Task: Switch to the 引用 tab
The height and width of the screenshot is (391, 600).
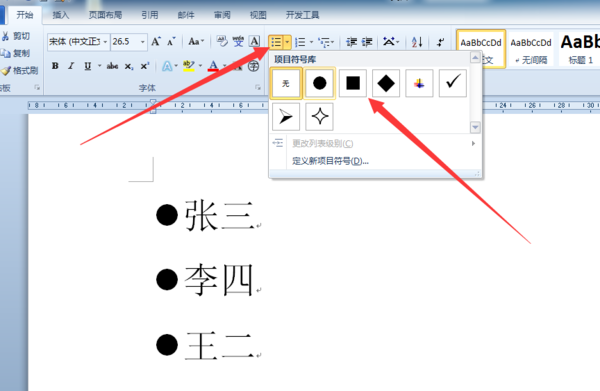Action: [x=149, y=15]
